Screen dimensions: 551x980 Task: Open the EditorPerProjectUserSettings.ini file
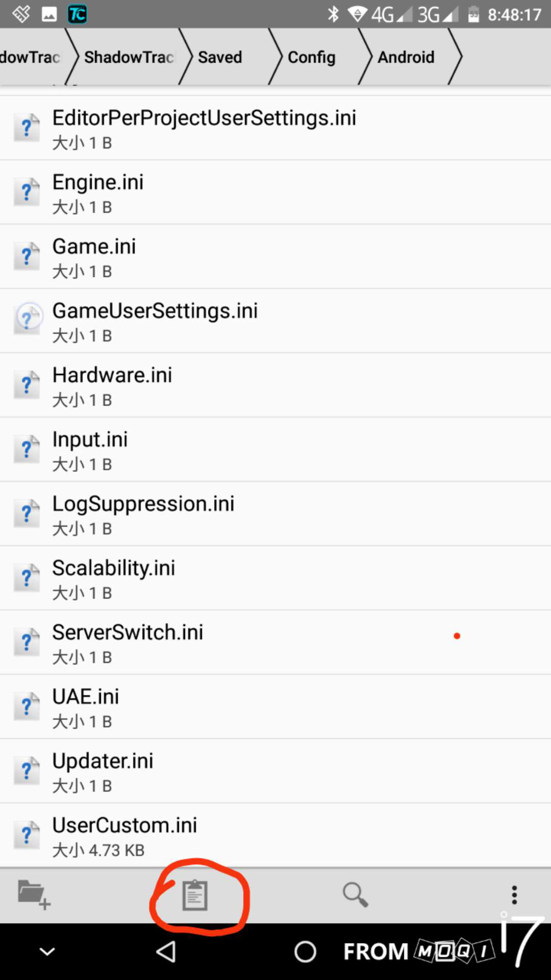pyautogui.click(x=204, y=128)
